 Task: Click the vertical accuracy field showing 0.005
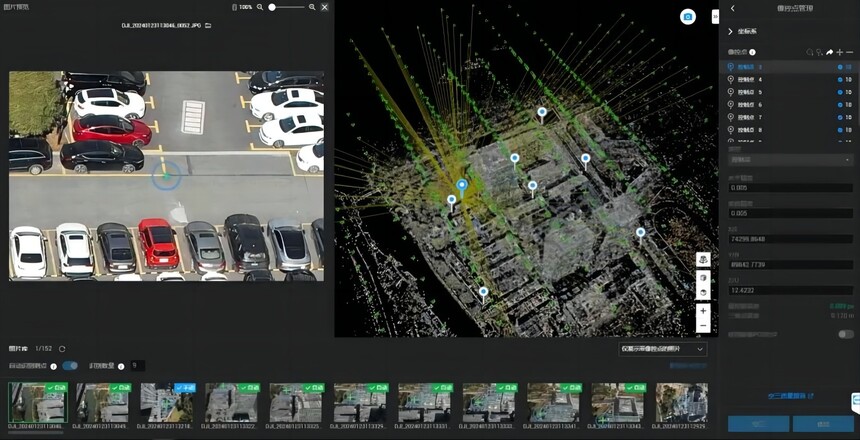[790, 213]
